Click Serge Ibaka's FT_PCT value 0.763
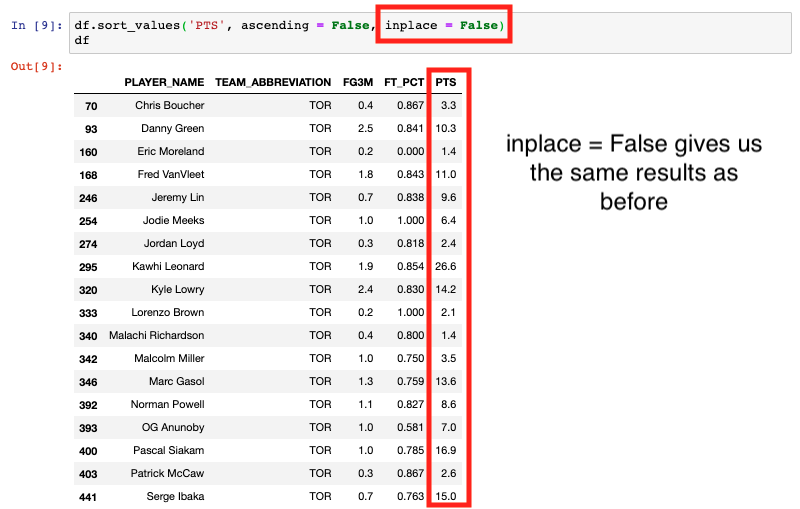Viewport: 800px width, 509px height. point(410,496)
